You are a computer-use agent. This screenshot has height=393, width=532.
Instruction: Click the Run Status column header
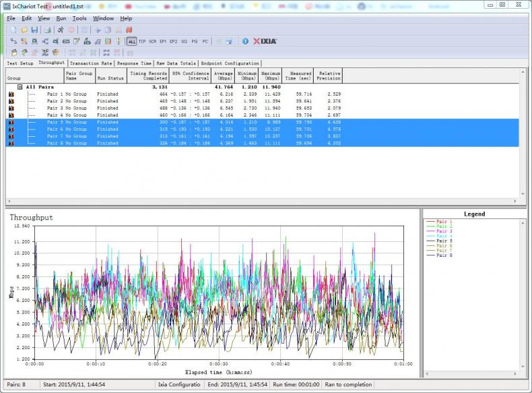point(110,75)
